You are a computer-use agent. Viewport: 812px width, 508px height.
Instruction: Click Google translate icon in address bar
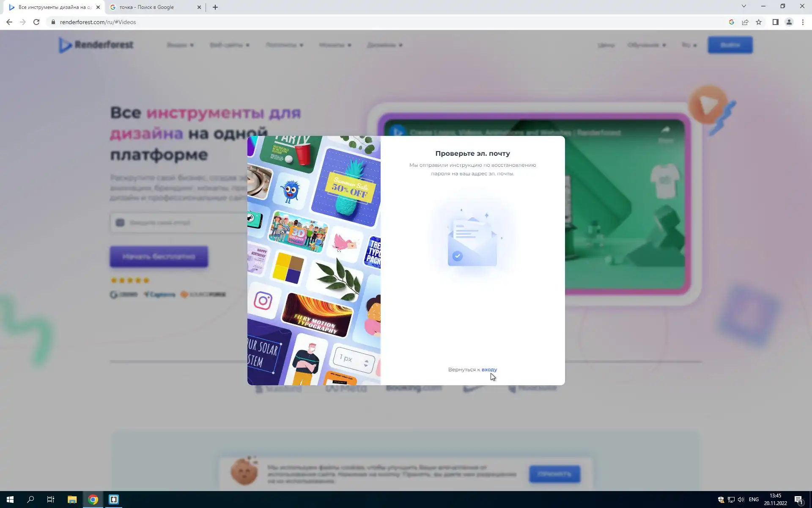point(732,22)
